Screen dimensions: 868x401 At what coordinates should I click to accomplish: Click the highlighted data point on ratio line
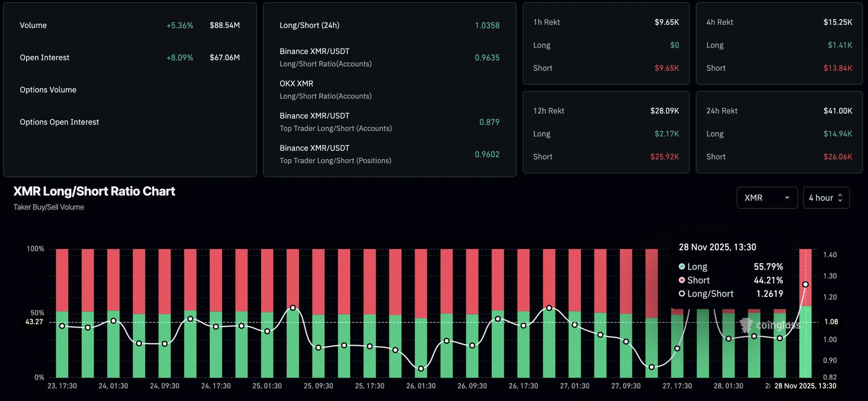click(806, 285)
